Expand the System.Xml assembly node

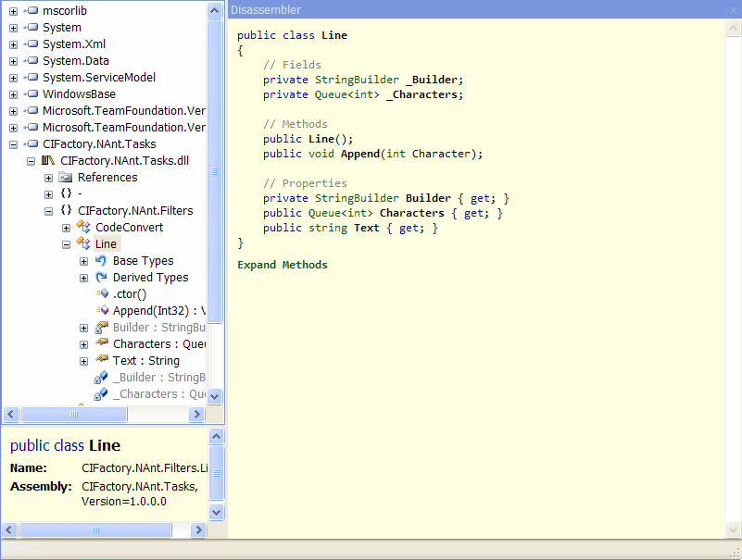coord(13,44)
